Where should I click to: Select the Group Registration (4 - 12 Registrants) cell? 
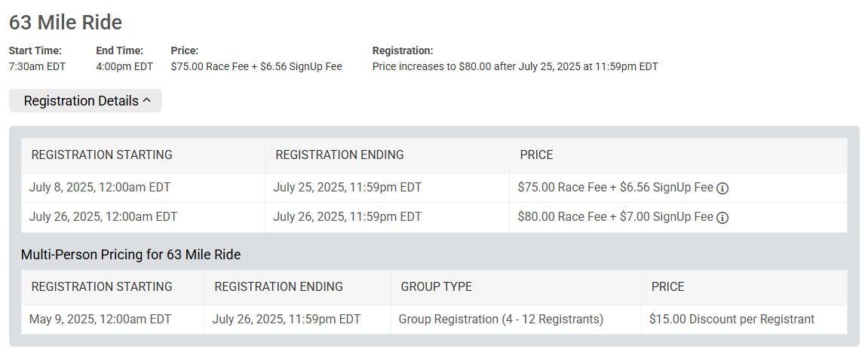[516, 320]
